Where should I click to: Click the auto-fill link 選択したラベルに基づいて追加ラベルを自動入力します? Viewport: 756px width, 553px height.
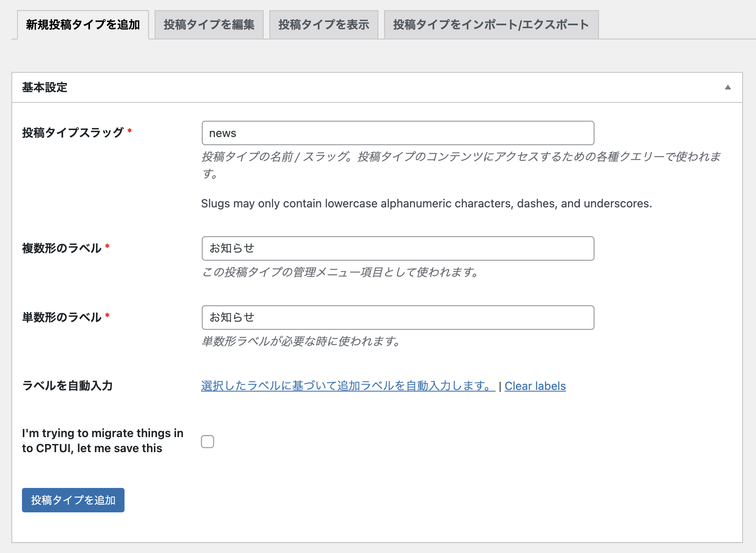(347, 385)
